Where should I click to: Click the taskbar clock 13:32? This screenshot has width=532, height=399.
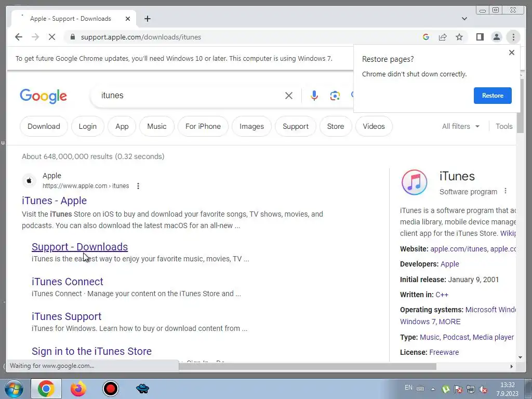(x=508, y=385)
